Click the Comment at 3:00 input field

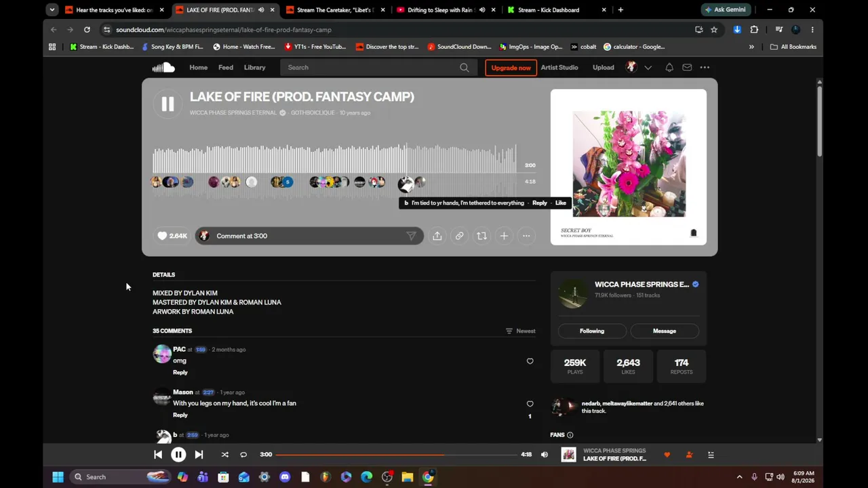(x=309, y=236)
